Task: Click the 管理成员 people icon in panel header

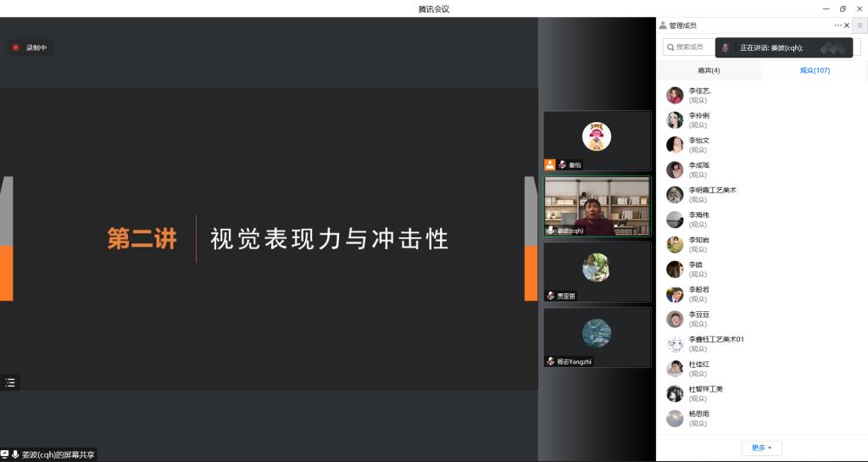Action: point(663,25)
